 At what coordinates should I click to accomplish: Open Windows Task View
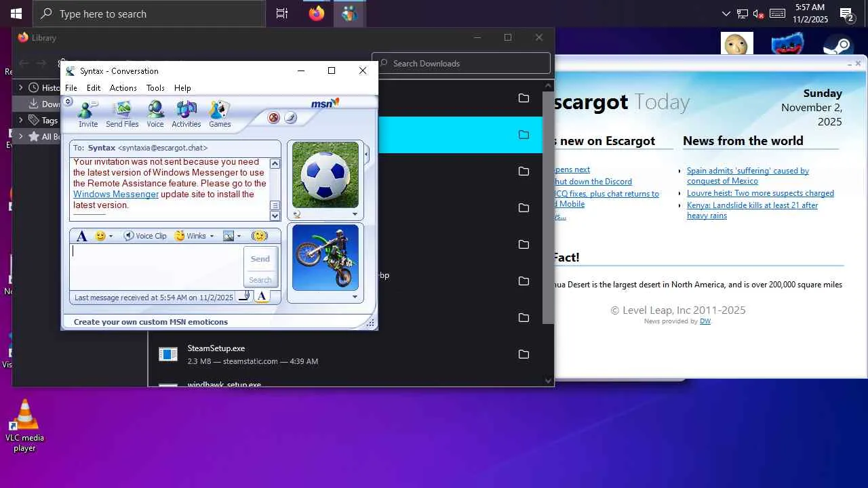pyautogui.click(x=282, y=14)
